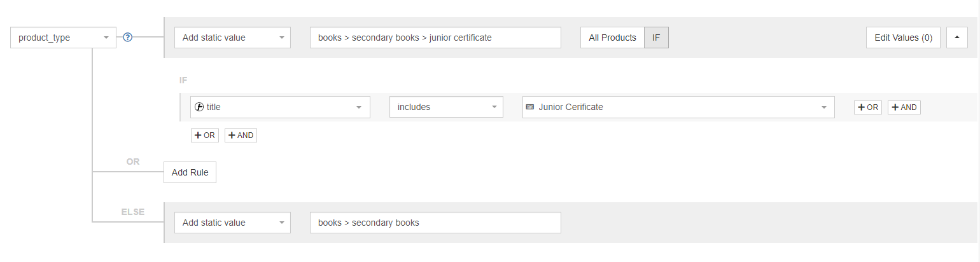This screenshot has height=262, width=980.
Task: Edit the ELSE books > secondary books field
Action: click(x=435, y=223)
